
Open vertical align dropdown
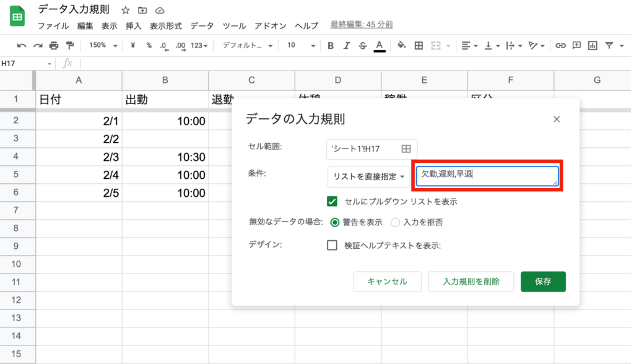pyautogui.click(x=492, y=45)
